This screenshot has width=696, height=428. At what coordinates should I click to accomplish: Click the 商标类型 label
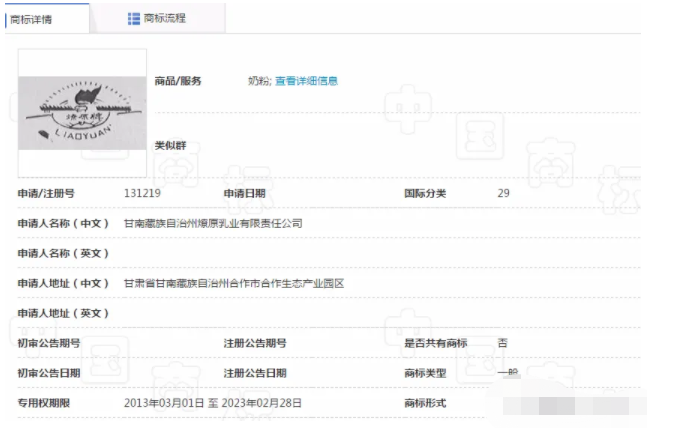tap(425, 373)
